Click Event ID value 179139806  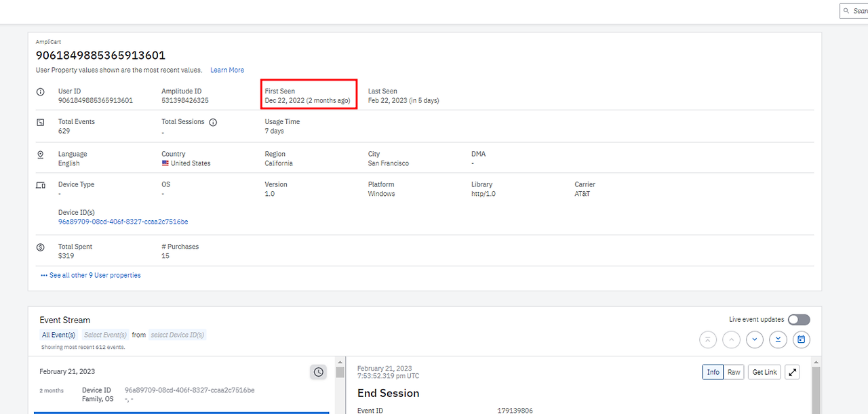pos(515,411)
